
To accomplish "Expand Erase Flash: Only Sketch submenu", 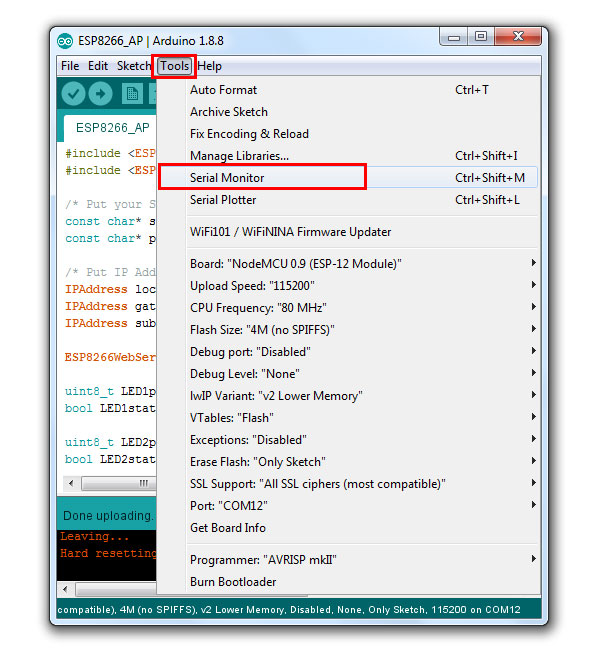I will tap(348, 462).
